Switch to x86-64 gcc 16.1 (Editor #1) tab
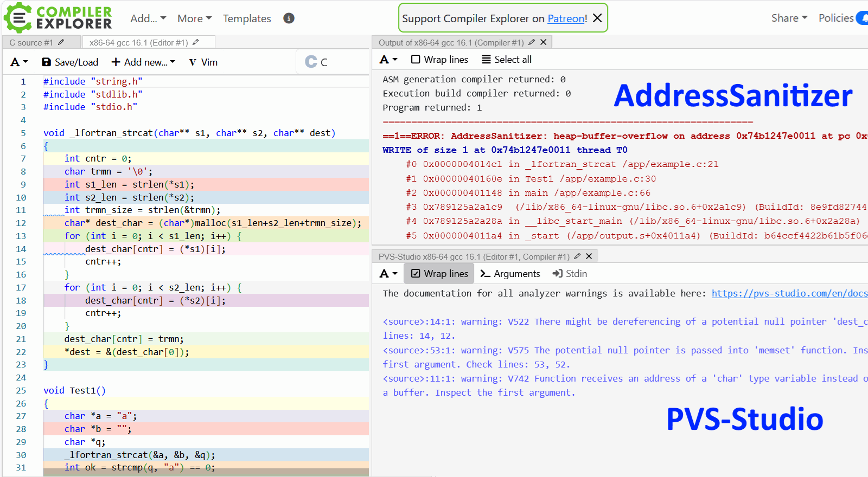Image resolution: width=868 pixels, height=477 pixels. (138, 42)
